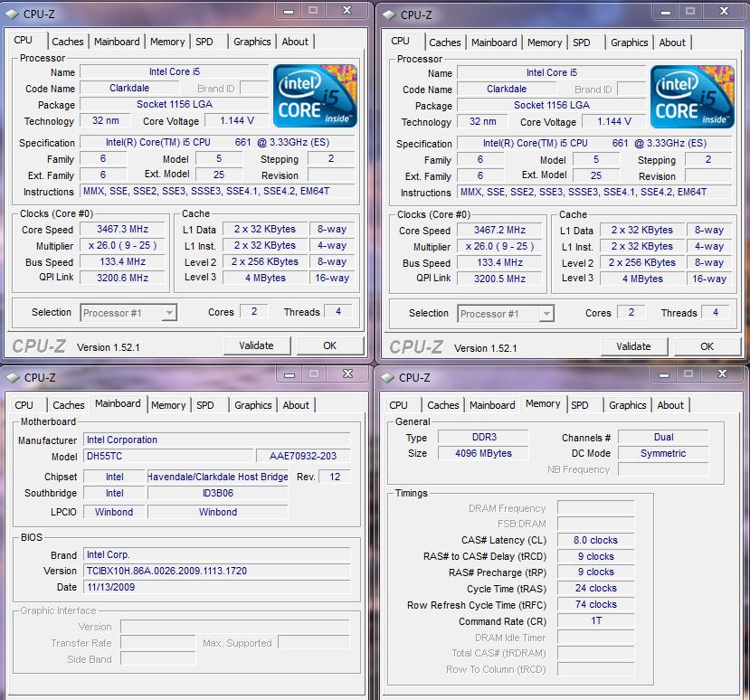Click 3200.5 MHz QPI Link value
Image resolution: width=750 pixels, height=700 pixels.
(499, 279)
